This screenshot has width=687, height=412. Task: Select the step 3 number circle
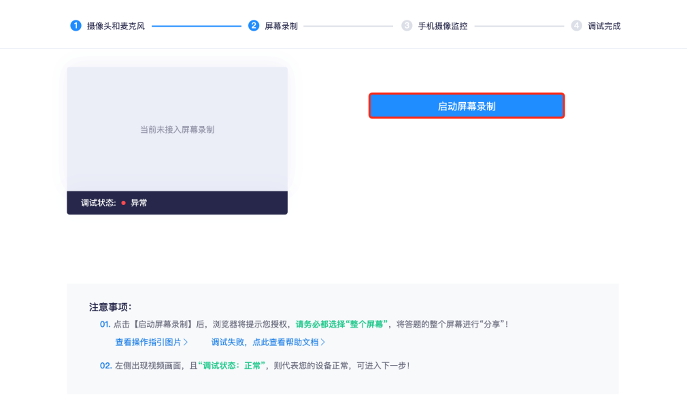[x=407, y=25]
